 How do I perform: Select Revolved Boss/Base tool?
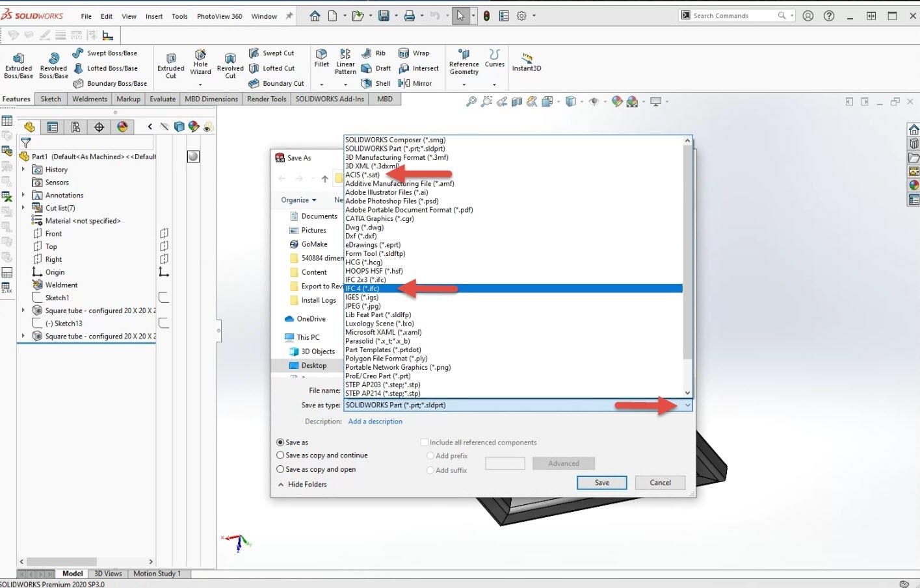[53, 66]
